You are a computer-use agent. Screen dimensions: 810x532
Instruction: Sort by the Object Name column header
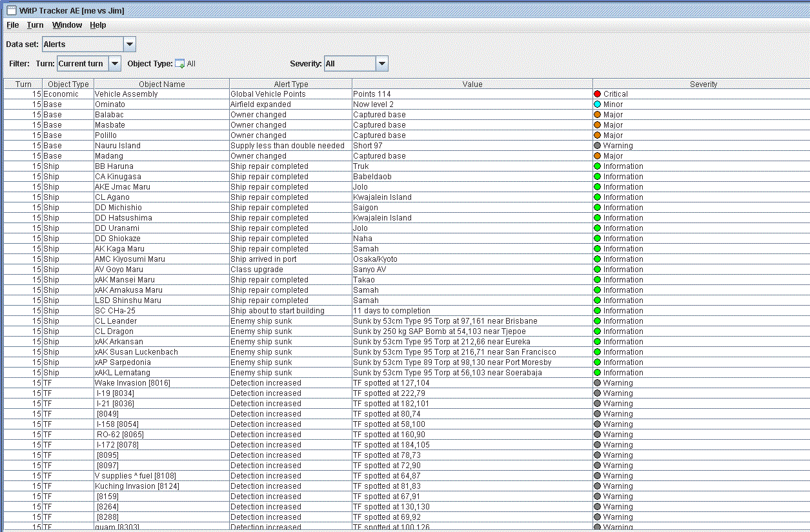tap(161, 84)
